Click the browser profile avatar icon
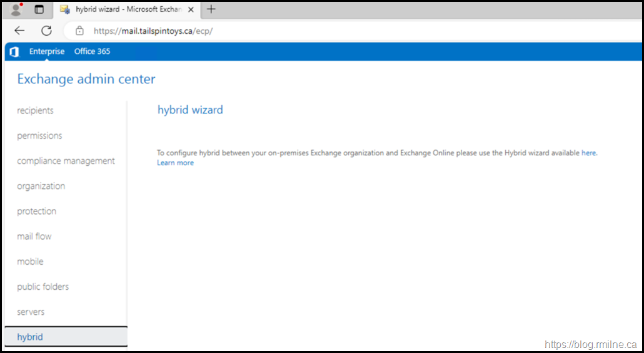This screenshot has width=644, height=353. (17, 9)
